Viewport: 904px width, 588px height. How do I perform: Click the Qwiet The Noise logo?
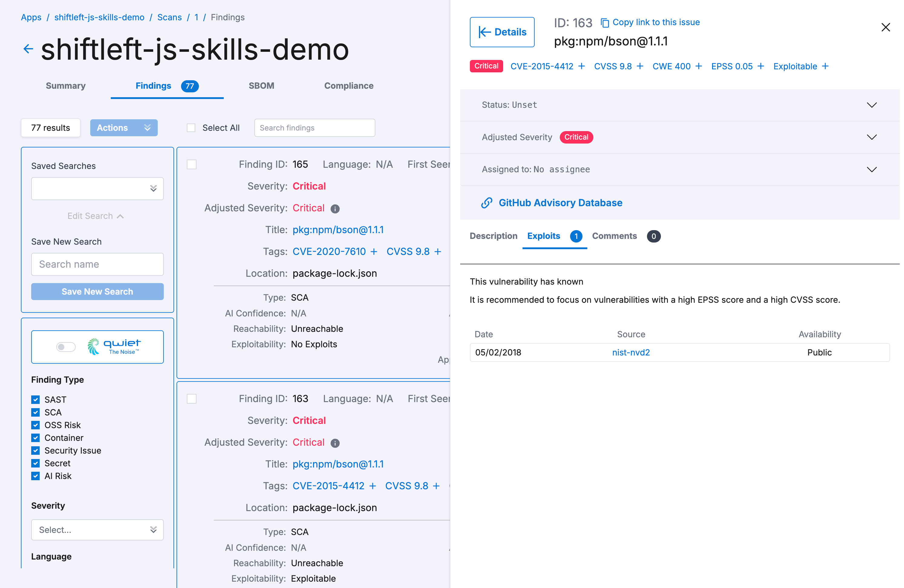coord(114,346)
